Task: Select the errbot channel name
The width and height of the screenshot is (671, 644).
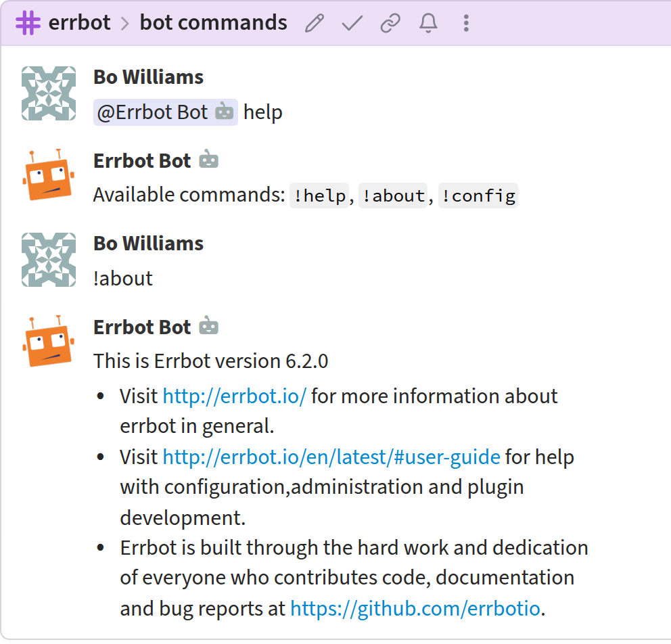Action: [78, 22]
